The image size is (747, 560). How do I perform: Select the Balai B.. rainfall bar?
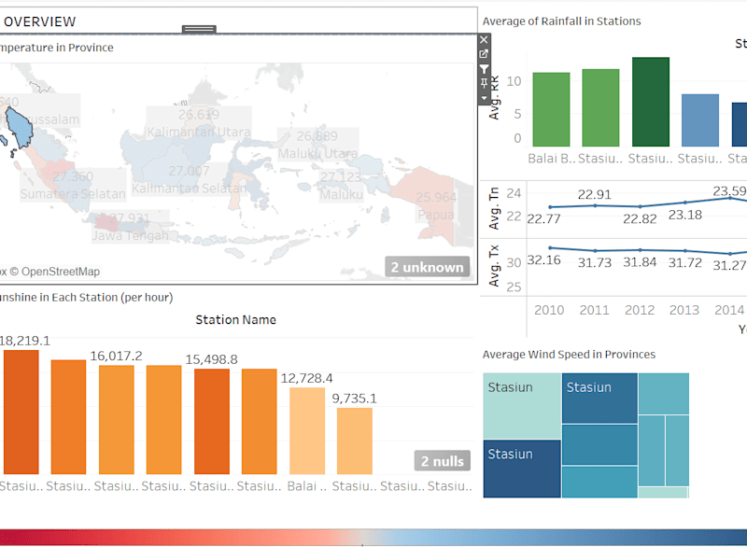pos(551,109)
